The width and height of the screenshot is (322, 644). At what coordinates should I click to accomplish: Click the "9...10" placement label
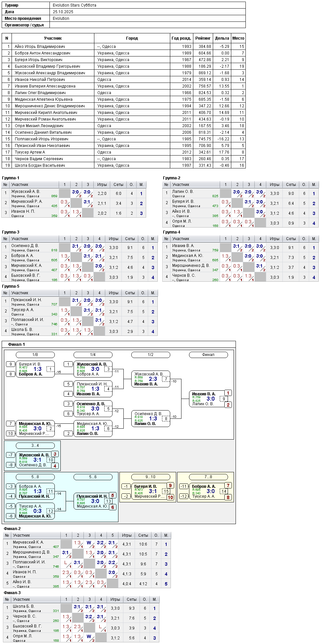150,477
